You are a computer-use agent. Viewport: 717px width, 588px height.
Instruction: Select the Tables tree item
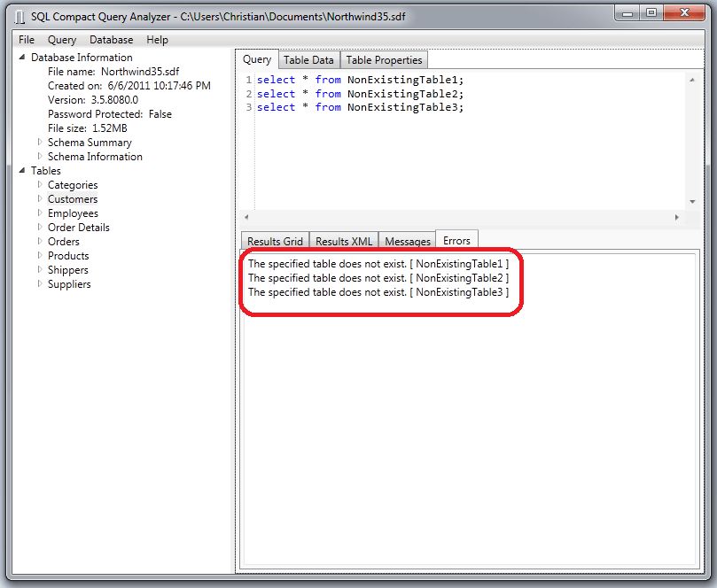point(46,170)
